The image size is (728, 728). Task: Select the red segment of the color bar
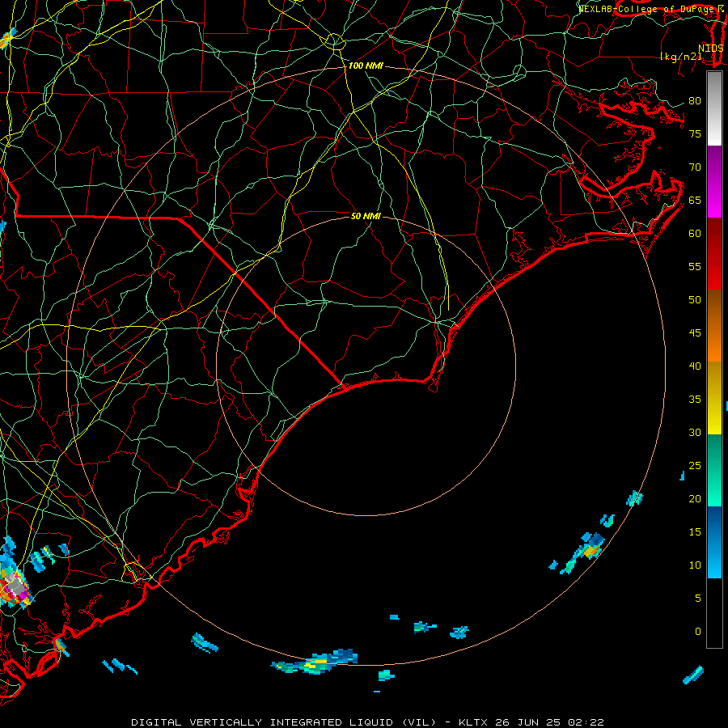coord(714,254)
